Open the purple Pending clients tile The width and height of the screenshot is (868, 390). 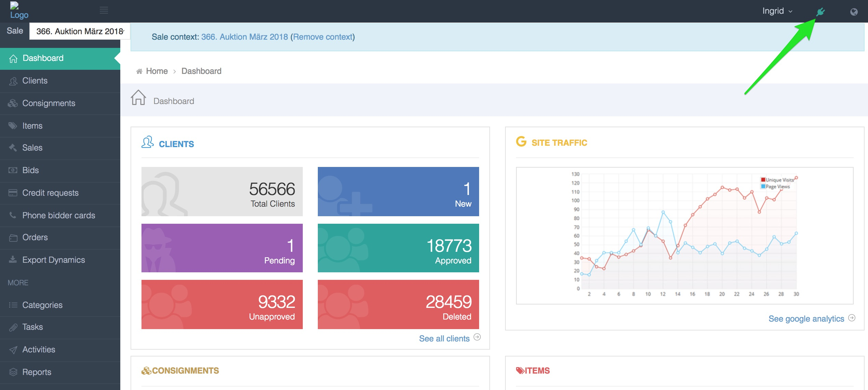tap(222, 248)
